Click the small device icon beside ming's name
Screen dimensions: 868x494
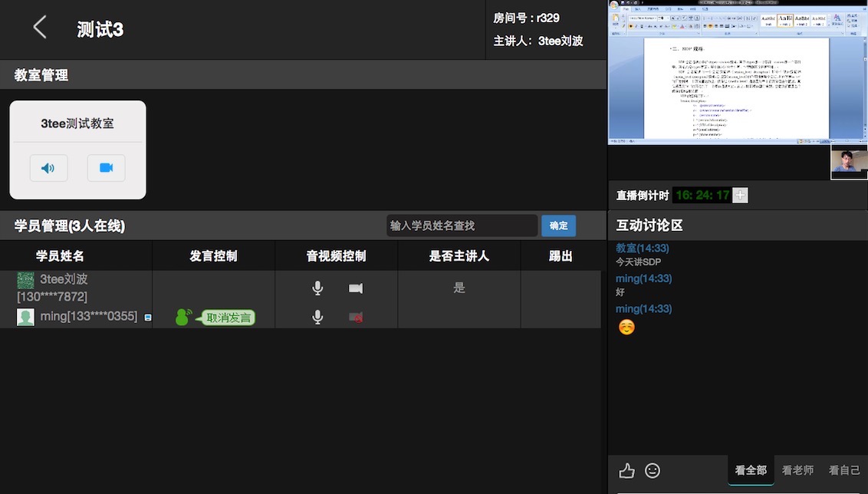pyautogui.click(x=148, y=317)
